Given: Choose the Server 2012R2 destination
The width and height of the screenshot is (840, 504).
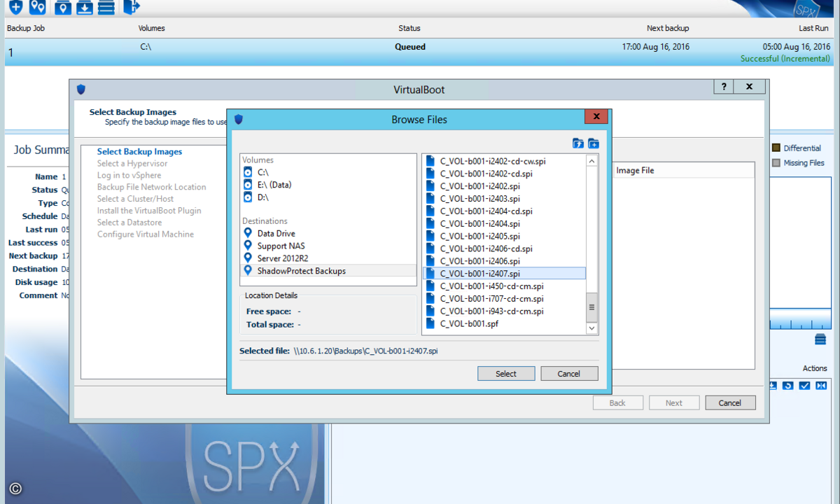Looking at the screenshot, I should click(x=282, y=258).
